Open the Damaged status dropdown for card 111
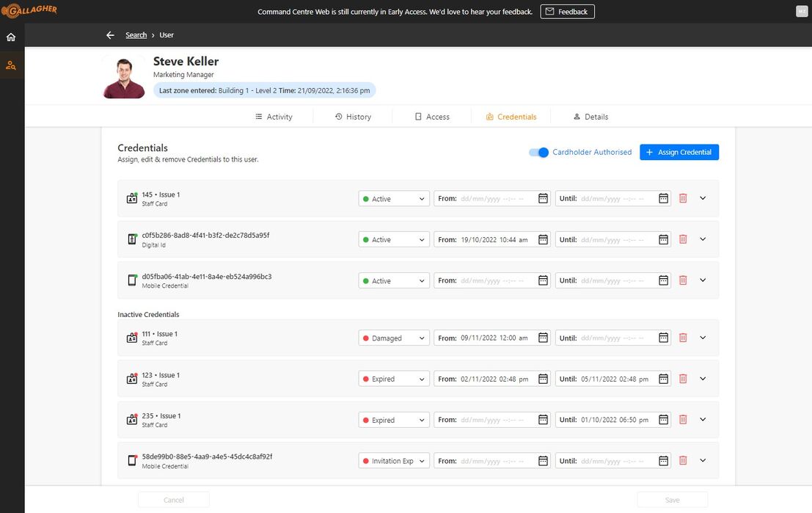812x513 pixels. [393, 338]
